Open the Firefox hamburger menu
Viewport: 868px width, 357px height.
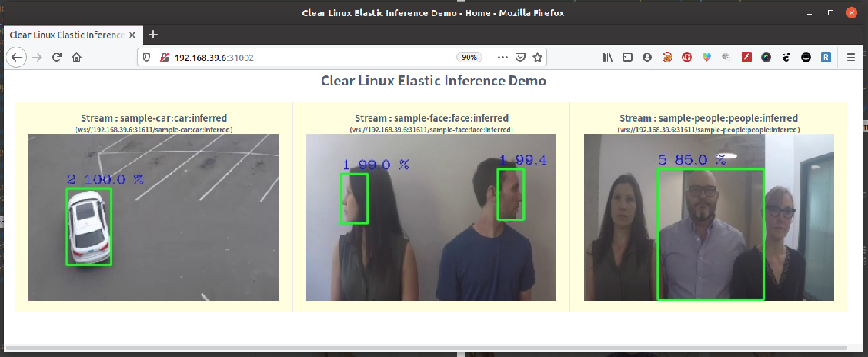(x=851, y=57)
